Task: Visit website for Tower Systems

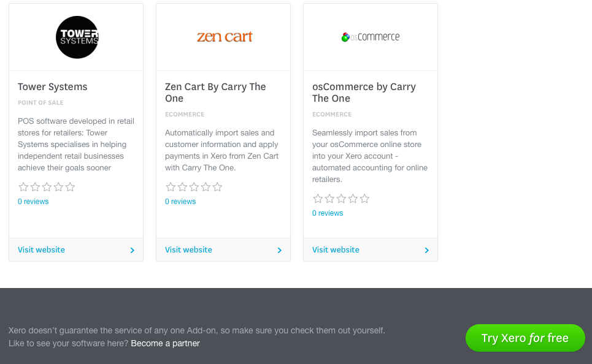Action: click(x=41, y=249)
